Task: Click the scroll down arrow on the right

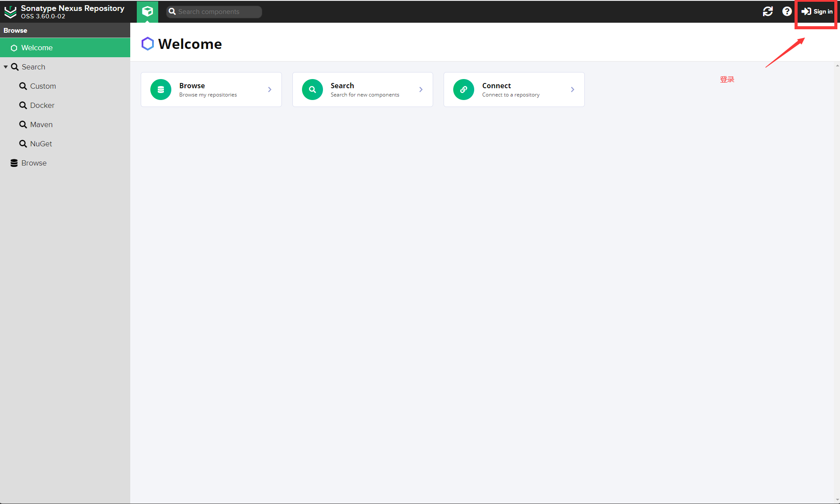Action: point(837,500)
